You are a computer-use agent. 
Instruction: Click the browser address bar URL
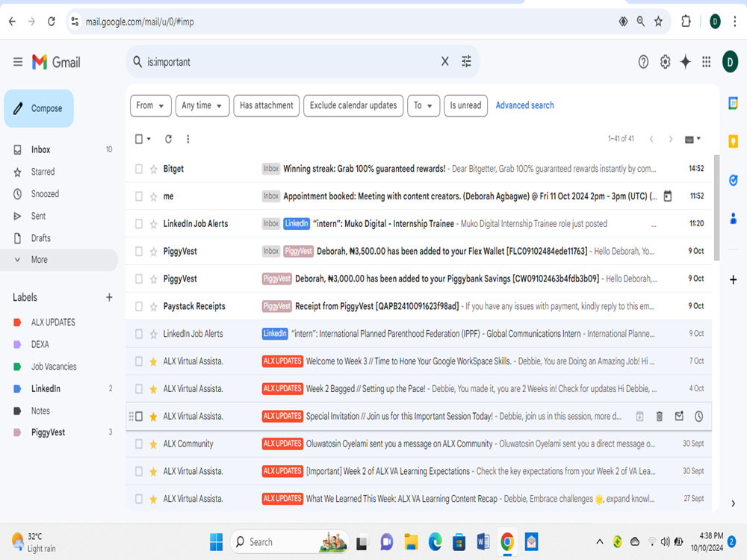(140, 22)
